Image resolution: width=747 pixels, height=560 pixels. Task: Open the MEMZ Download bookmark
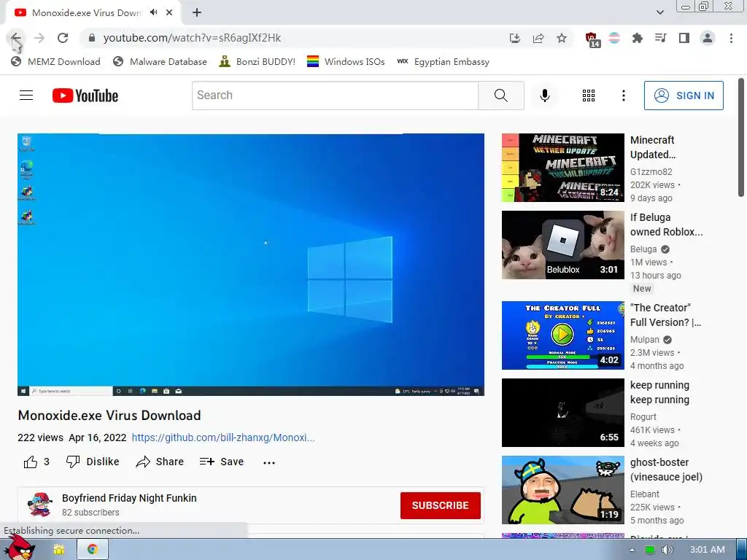point(55,61)
